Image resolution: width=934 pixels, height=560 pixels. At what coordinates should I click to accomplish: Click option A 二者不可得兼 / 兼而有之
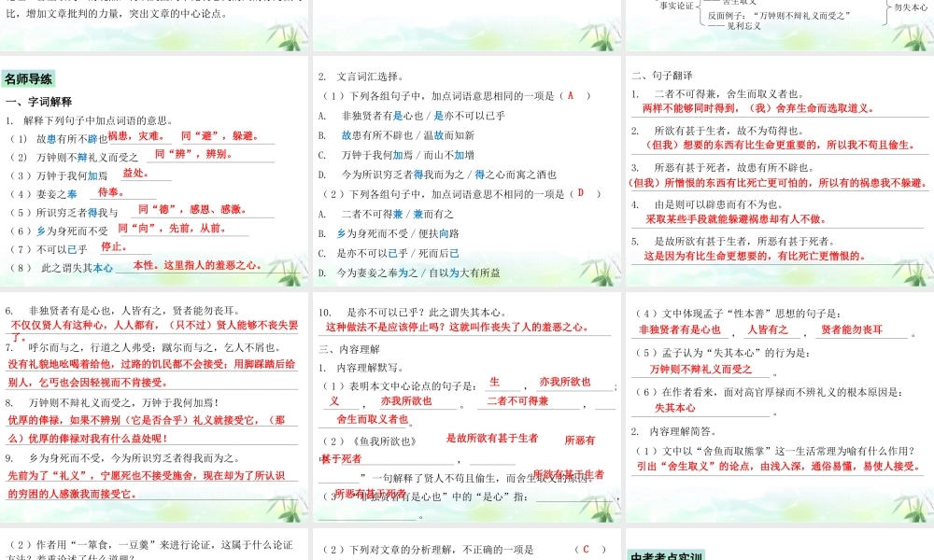(386, 214)
